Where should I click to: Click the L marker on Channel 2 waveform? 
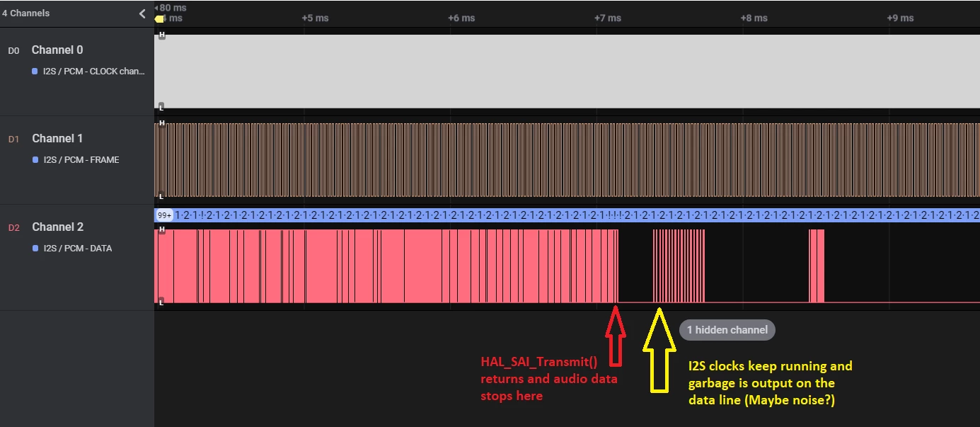tap(161, 302)
